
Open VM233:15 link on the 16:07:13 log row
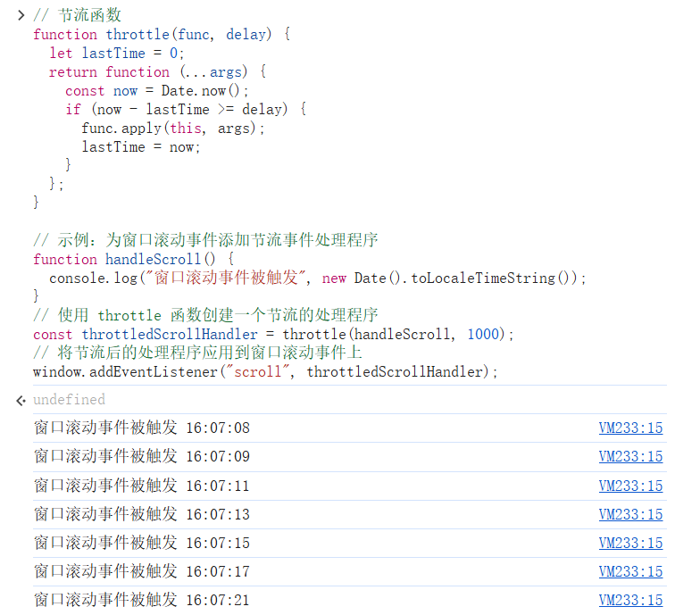point(630,514)
